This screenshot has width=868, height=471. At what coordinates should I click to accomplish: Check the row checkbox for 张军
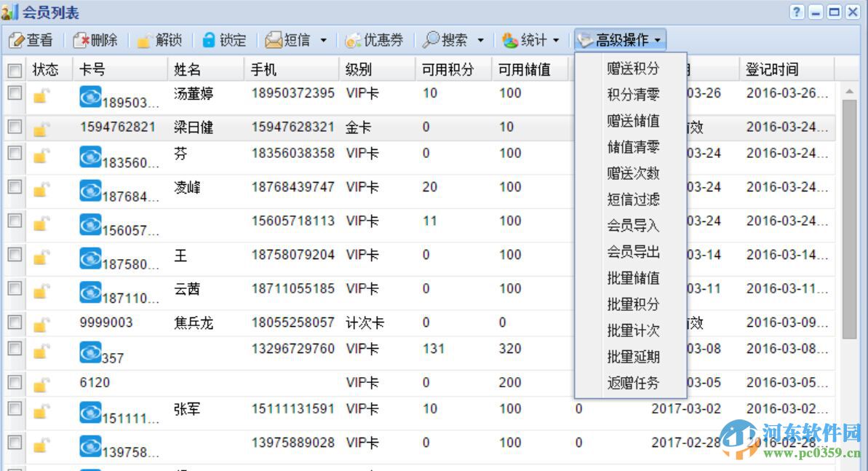coord(15,410)
